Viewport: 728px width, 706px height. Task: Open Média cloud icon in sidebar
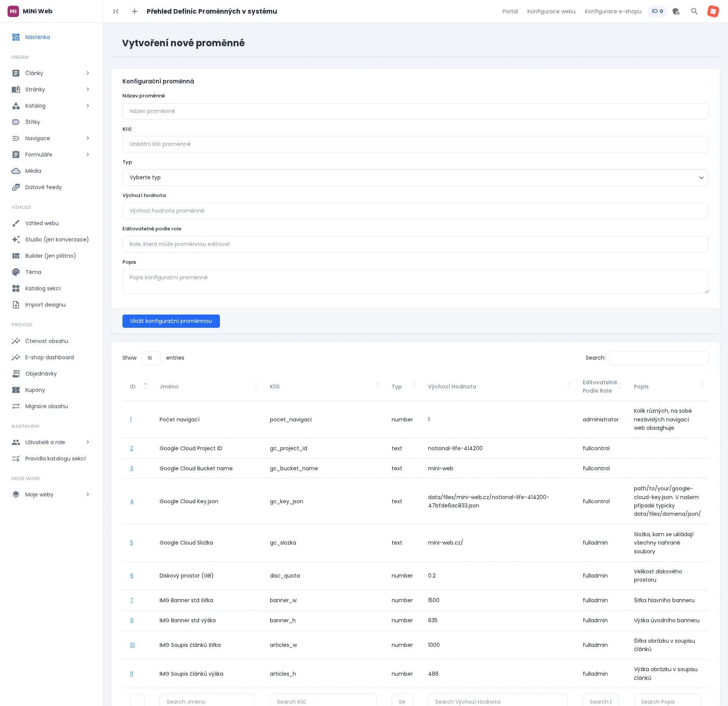16,171
